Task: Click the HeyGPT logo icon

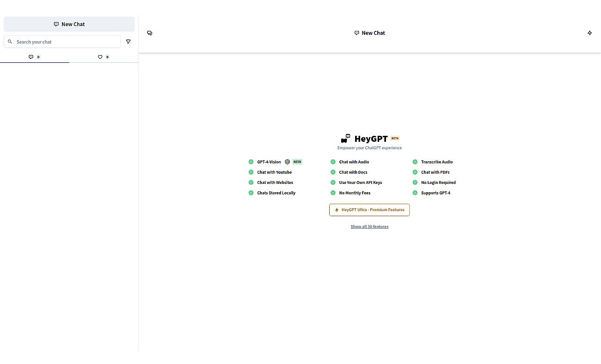Action: click(x=346, y=139)
